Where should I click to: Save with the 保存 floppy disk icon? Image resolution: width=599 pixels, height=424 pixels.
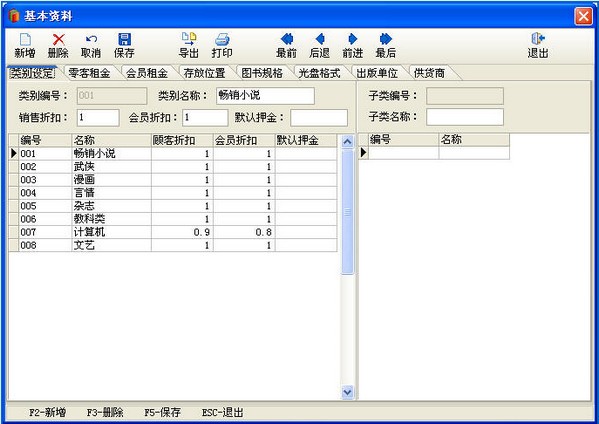pyautogui.click(x=124, y=39)
